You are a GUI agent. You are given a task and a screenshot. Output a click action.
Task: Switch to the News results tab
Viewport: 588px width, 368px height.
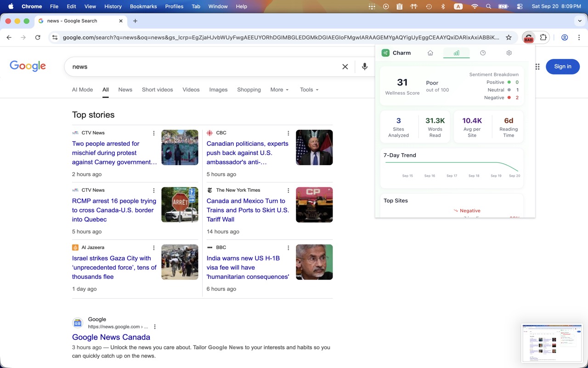click(x=125, y=90)
